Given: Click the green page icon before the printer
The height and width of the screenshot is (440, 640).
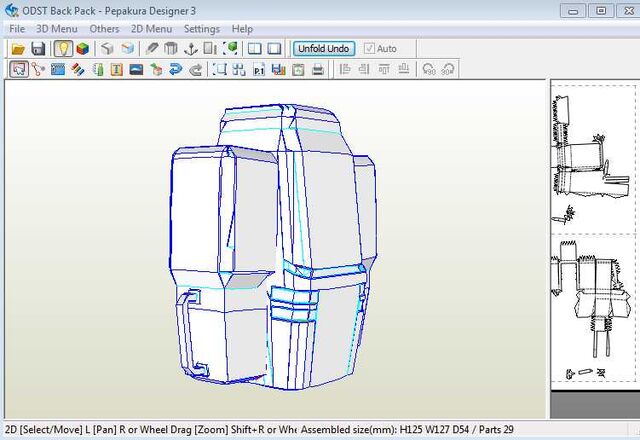Looking at the screenshot, I should coord(298,69).
